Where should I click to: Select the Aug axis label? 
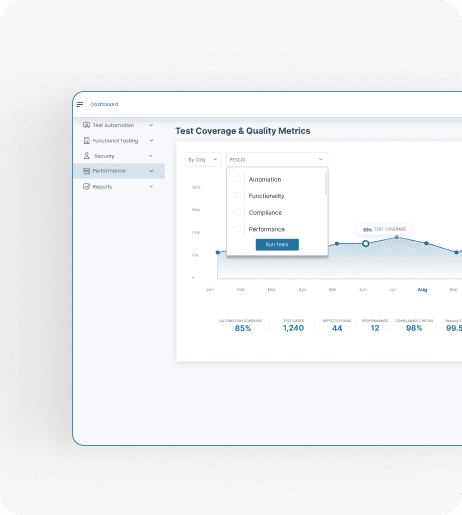tap(422, 290)
